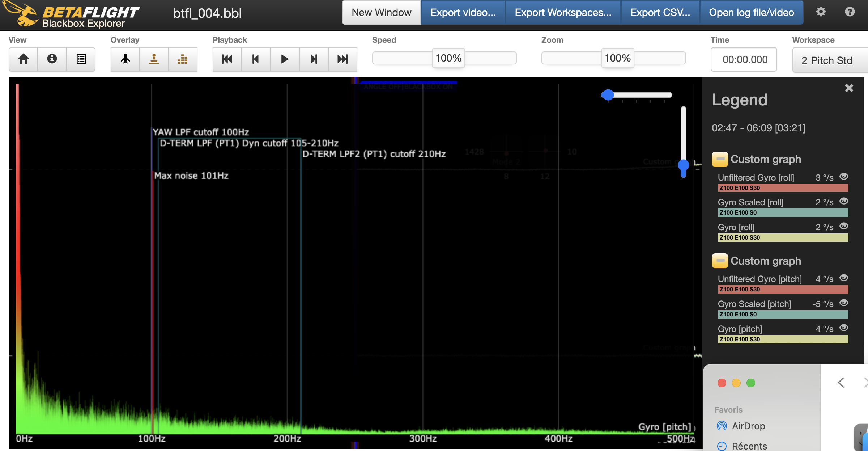Open settings gear icon
Viewport: 868px width, 451px height.
pyautogui.click(x=821, y=12)
